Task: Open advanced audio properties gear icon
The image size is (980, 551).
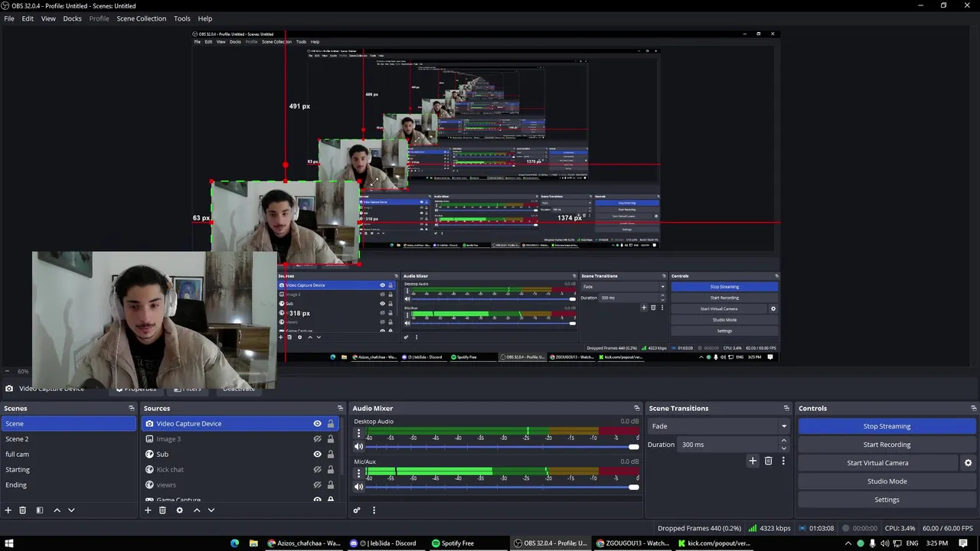Action: [x=357, y=510]
